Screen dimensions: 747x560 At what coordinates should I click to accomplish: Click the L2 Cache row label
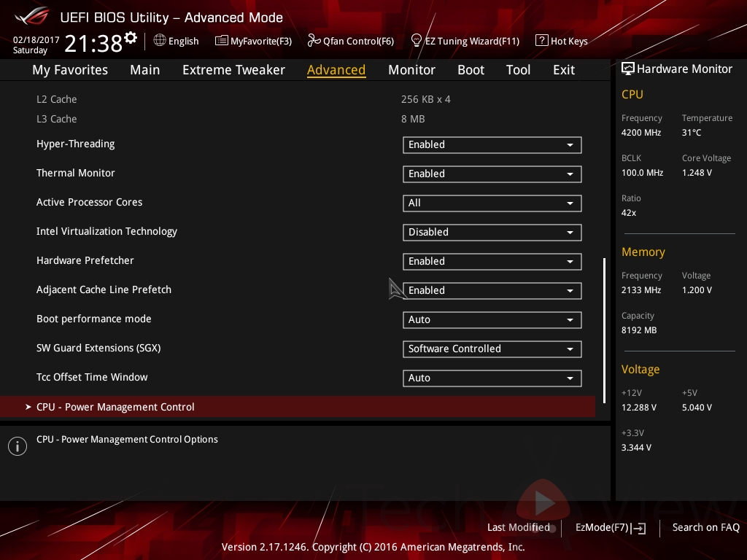[57, 99]
